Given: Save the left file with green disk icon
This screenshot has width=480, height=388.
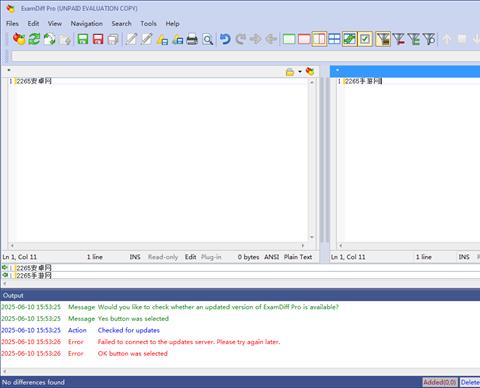Looking at the screenshot, I should click(x=83, y=39).
